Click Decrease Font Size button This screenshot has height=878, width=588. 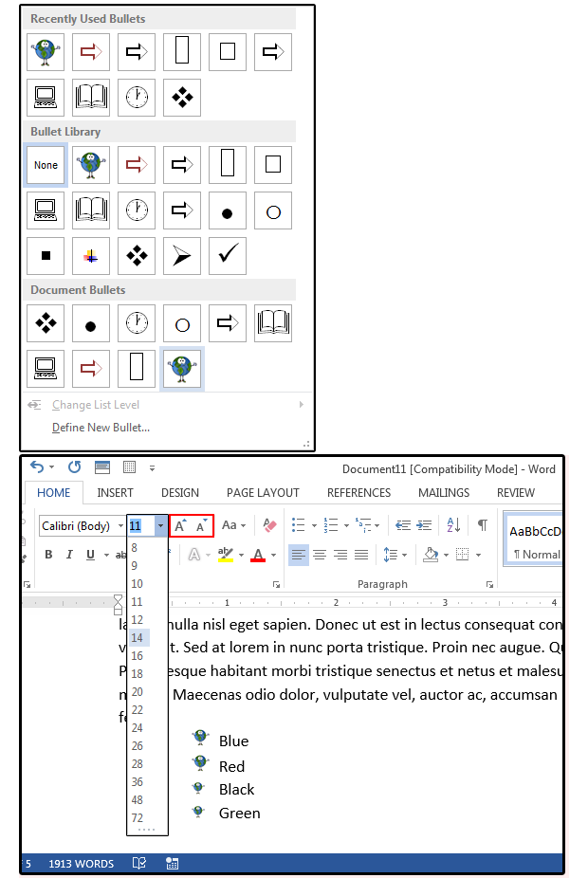[202, 526]
